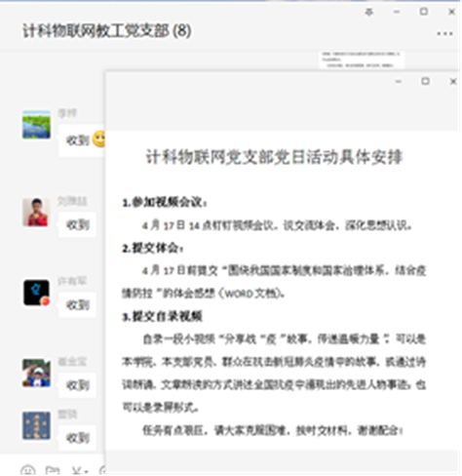Viewport: 462px width, 476px height.
Task: Click the document title 计科物联网党支部党日活动具体安排
Action: tap(274, 157)
